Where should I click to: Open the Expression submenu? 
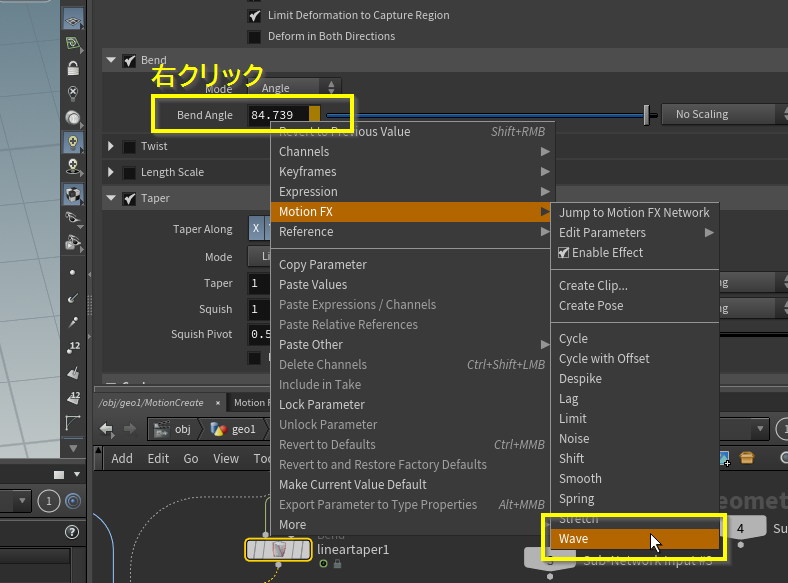(x=413, y=191)
